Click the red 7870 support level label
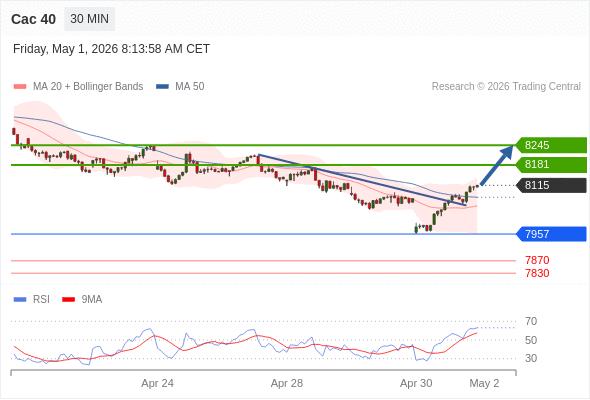 point(537,260)
